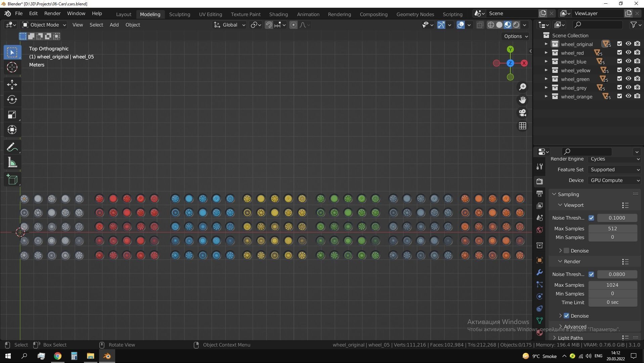Switch to material preview shading

coord(508,25)
